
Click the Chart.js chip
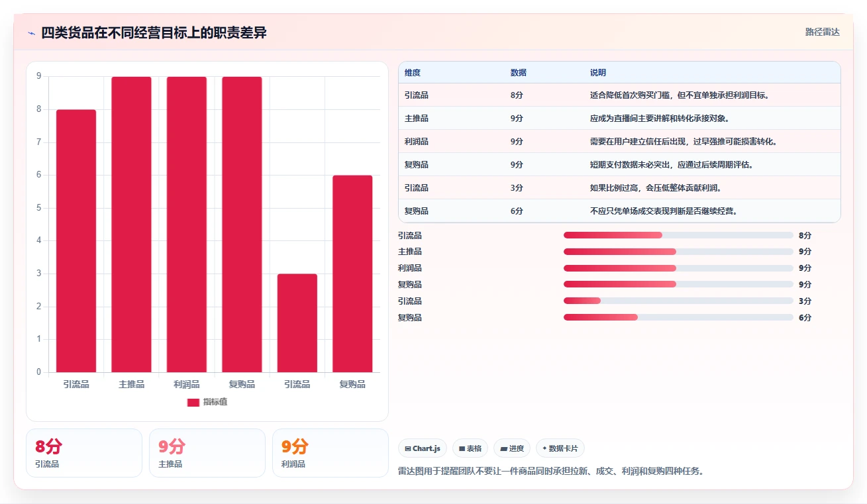coord(423,448)
